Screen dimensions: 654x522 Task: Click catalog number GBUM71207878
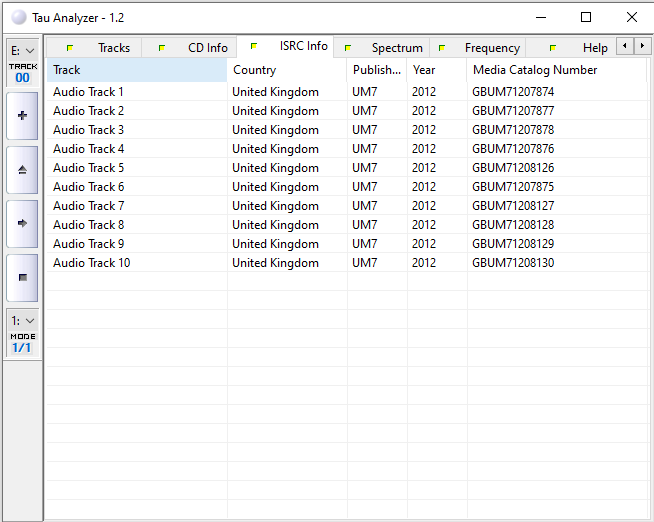513,130
